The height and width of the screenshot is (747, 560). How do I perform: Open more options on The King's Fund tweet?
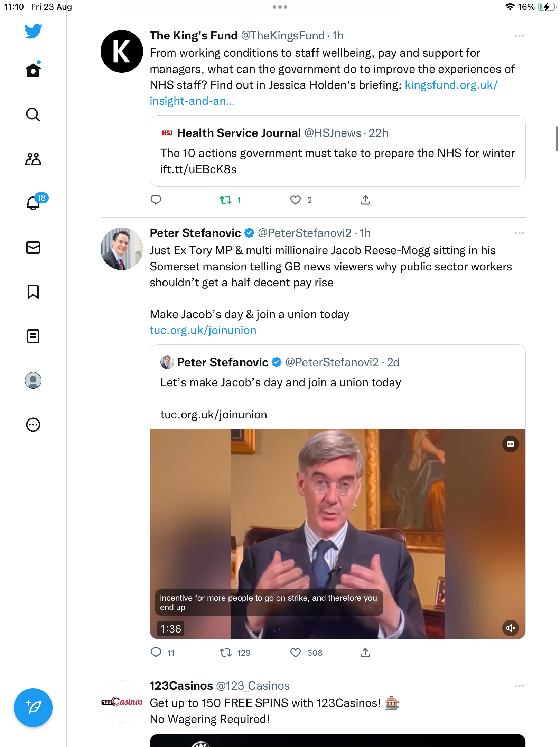519,36
